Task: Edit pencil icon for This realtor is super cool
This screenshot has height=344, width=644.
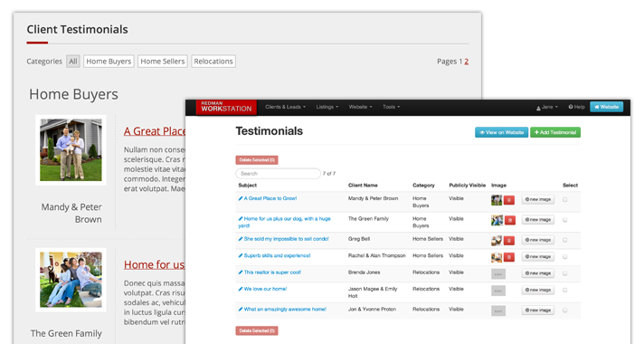Action: click(241, 272)
